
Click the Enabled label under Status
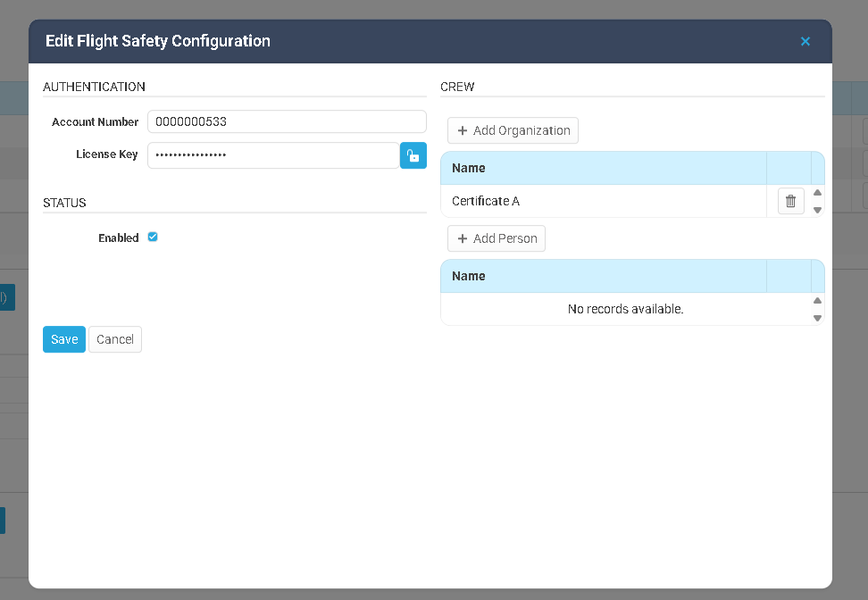point(118,238)
